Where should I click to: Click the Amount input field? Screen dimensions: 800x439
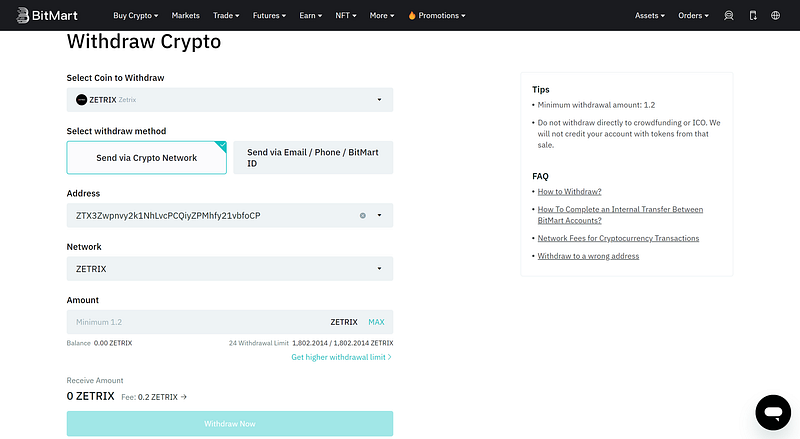(x=190, y=322)
